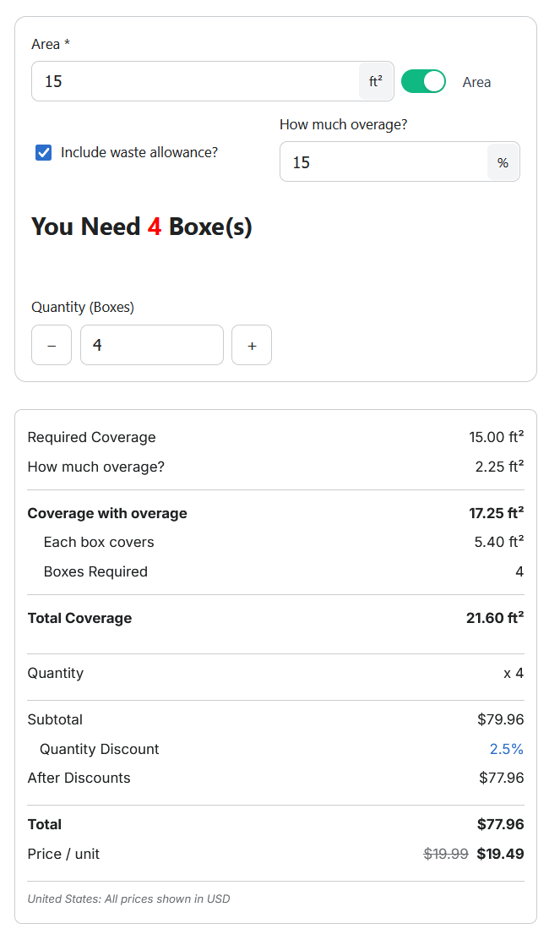Click the Each box covers value 5.40 ft²
Viewport: 560px width, 940px height.
(x=499, y=542)
